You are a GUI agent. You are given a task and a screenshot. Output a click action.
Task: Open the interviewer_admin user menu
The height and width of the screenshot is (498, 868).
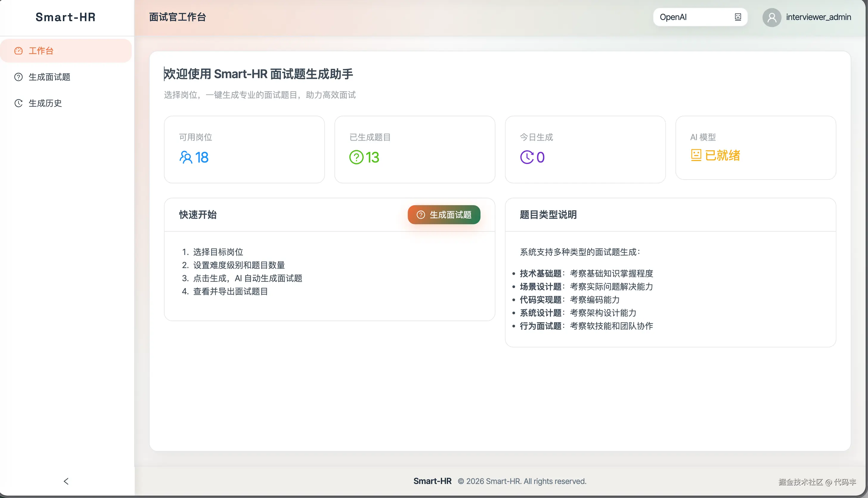(x=818, y=17)
